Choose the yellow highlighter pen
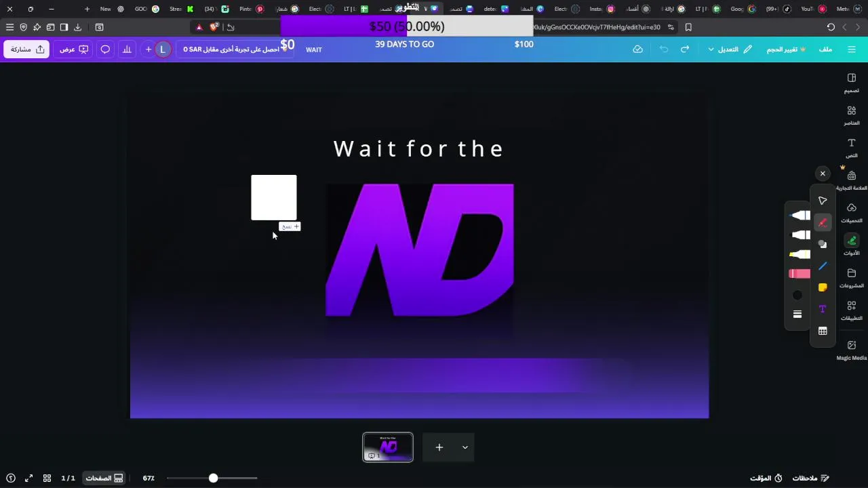 coord(800,255)
